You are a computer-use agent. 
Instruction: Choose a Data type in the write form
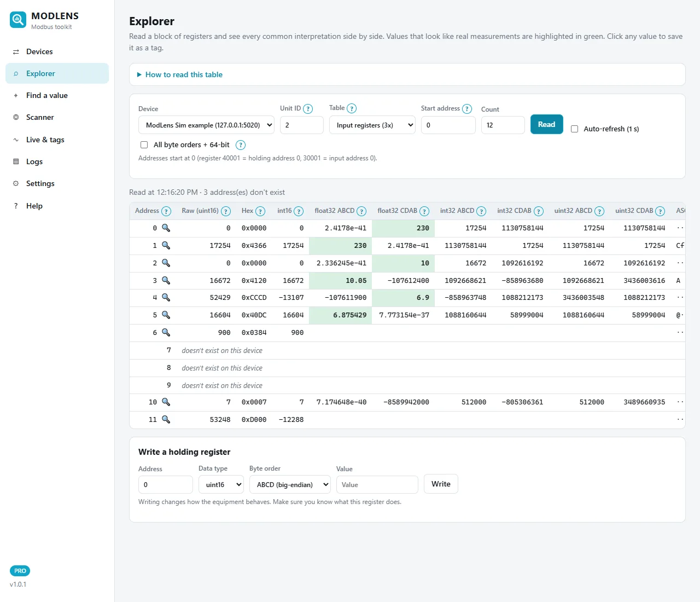(x=221, y=485)
